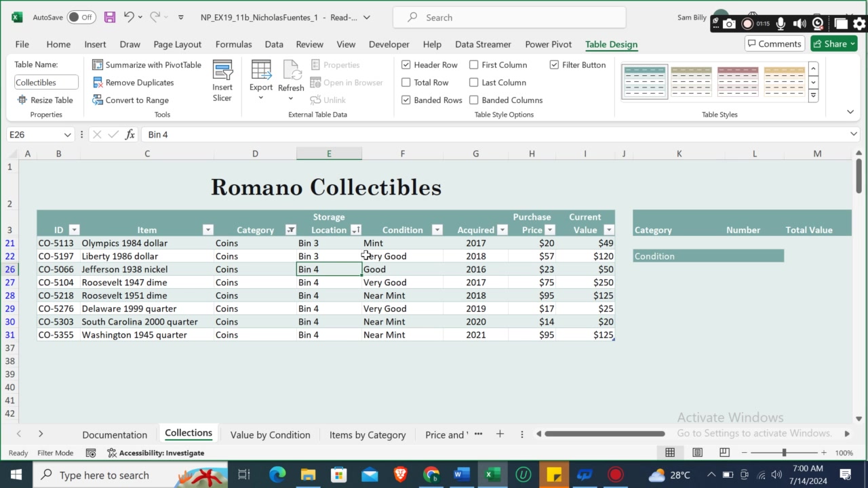The width and height of the screenshot is (868, 488).
Task: Enable the Total Row checkbox
Action: coord(406,82)
